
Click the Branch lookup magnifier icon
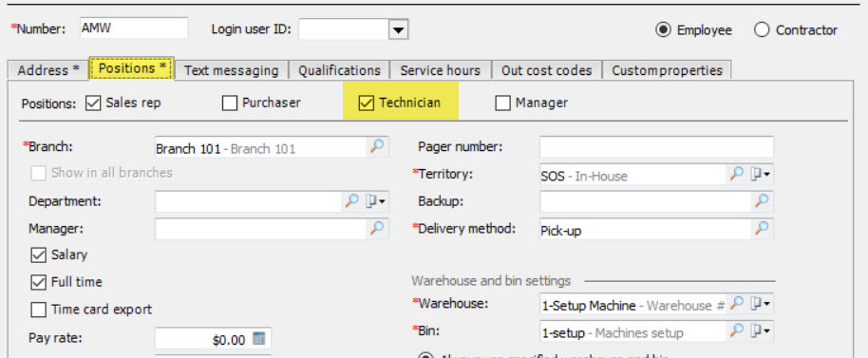[x=377, y=147]
